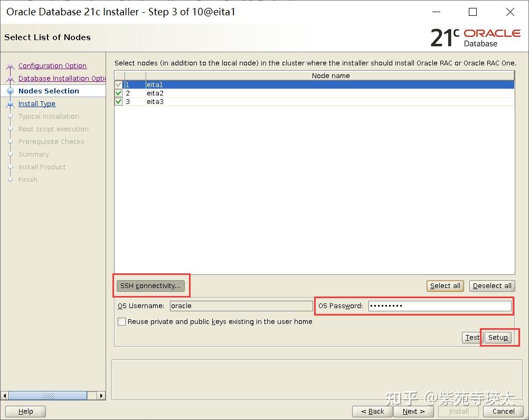Toggle the checkbox for node eita3
Screen dimensions: 529x420
point(118,101)
